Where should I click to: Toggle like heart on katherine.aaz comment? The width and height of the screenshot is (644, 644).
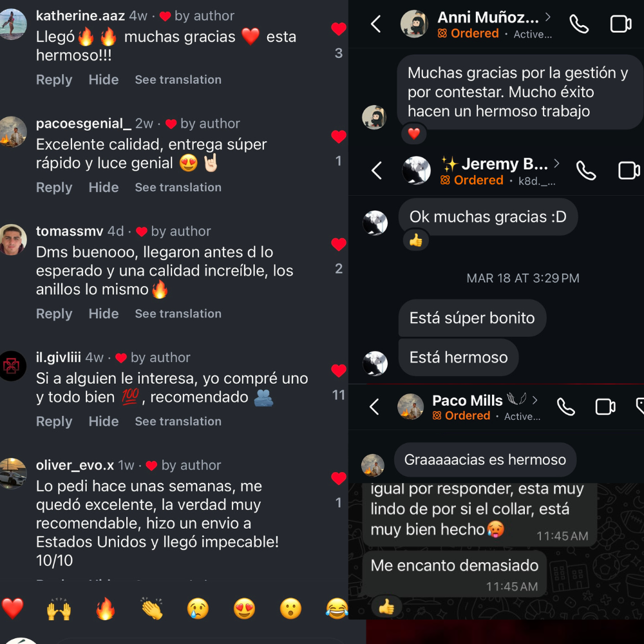click(x=339, y=29)
